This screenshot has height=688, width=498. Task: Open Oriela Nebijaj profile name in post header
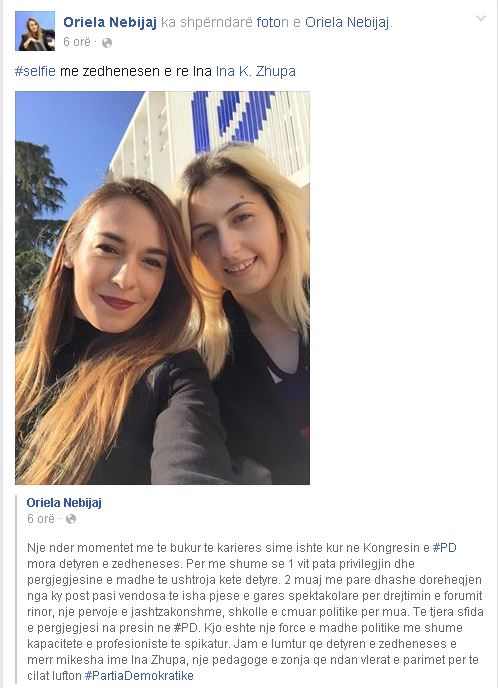point(110,22)
